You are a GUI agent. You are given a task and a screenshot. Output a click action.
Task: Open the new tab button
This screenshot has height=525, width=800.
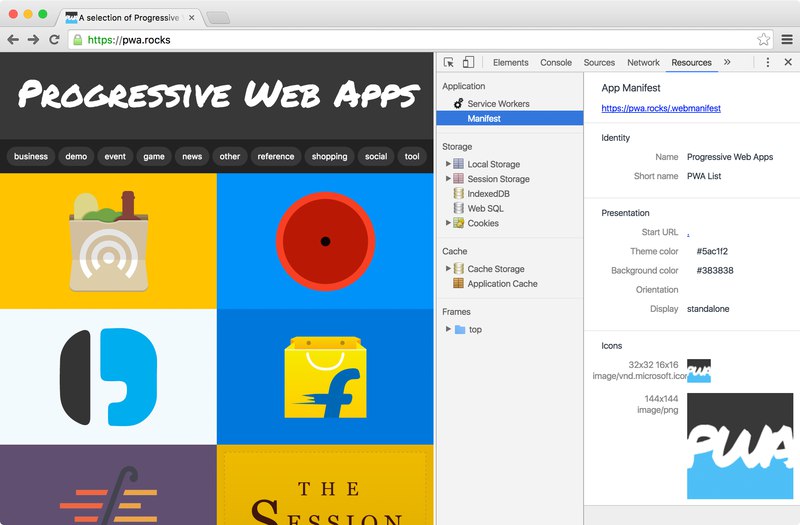(x=218, y=18)
